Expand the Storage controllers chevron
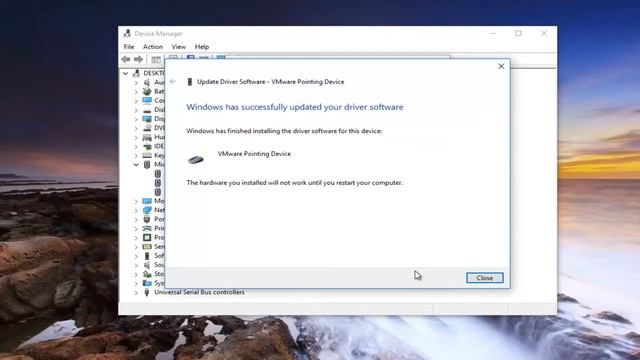This screenshot has width=640, height=360. (x=136, y=274)
